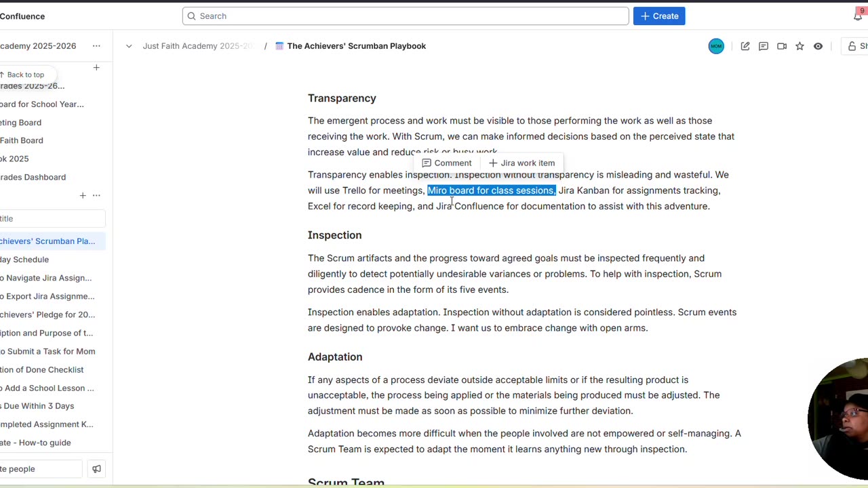Open space more options ellipsis

[96, 46]
